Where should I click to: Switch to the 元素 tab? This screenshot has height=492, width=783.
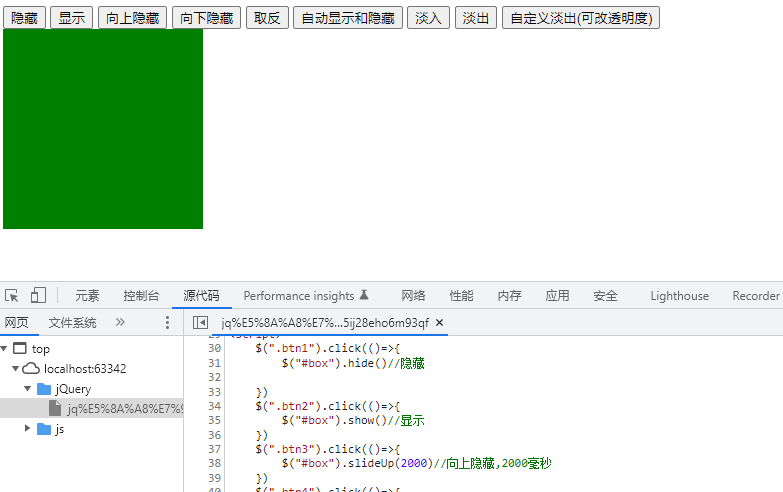point(87,296)
